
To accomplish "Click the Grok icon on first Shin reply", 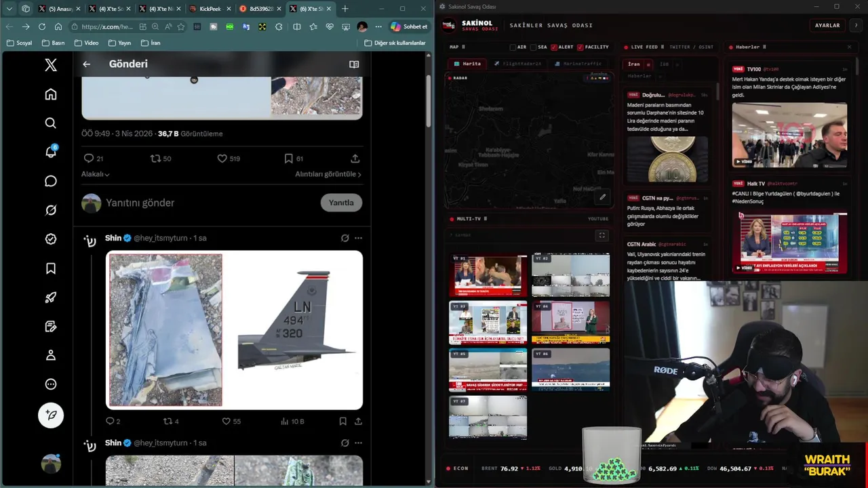I will tap(345, 239).
